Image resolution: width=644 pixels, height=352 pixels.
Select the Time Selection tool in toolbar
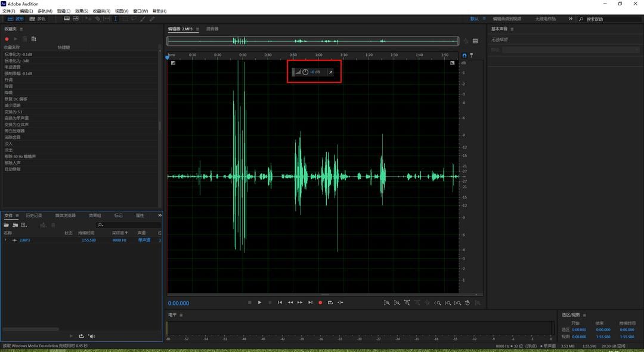coord(116,18)
